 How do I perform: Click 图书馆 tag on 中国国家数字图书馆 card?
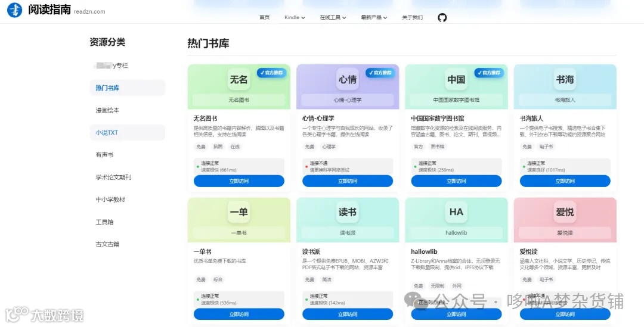coord(438,147)
